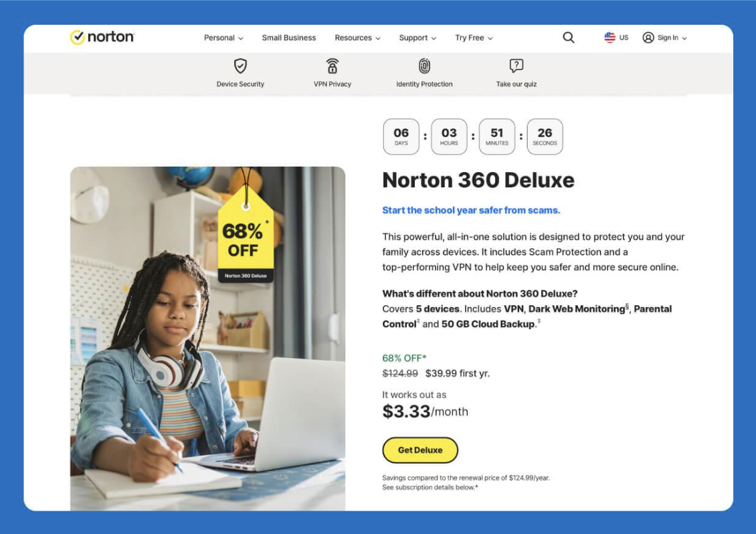
Task: Open the Take our quiz icon
Action: [516, 66]
